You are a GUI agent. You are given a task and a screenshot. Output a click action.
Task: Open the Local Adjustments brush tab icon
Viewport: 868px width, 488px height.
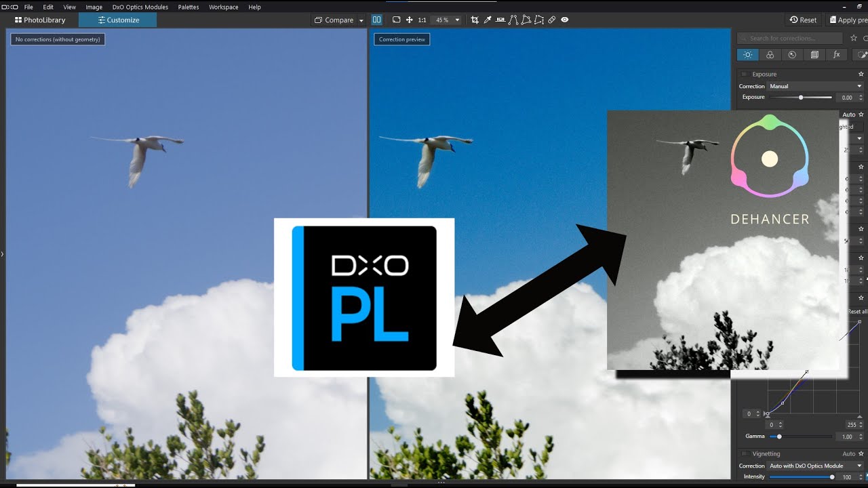point(860,55)
